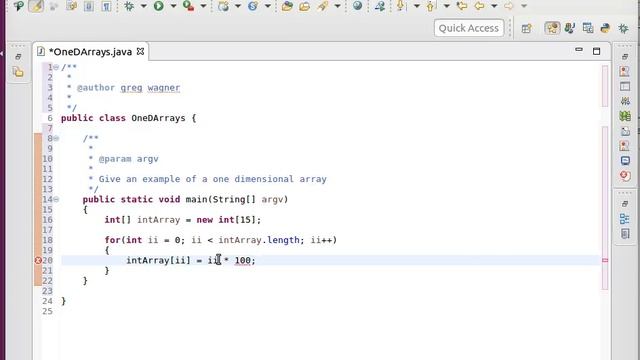640x360 pixels.
Task: Click the green servers view icon on right
Action: point(624,116)
